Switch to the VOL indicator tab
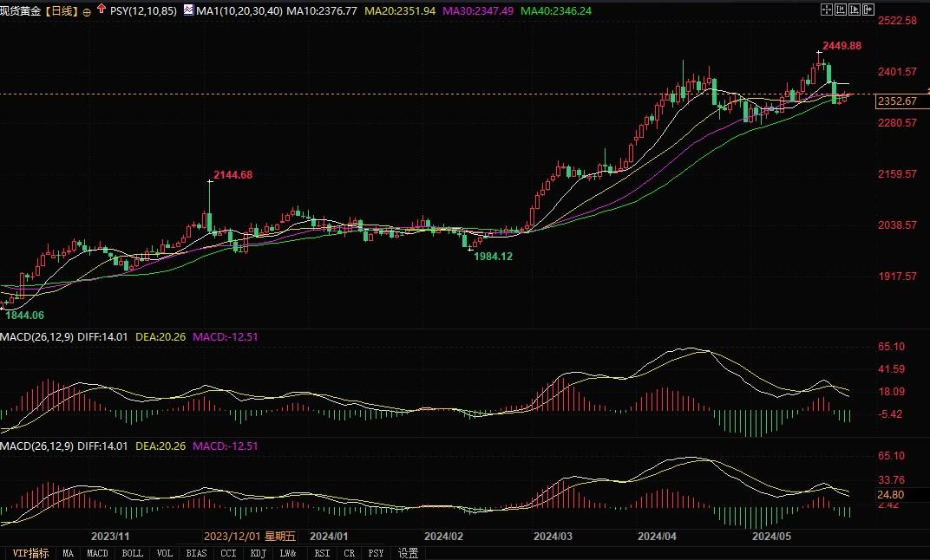 click(x=164, y=553)
